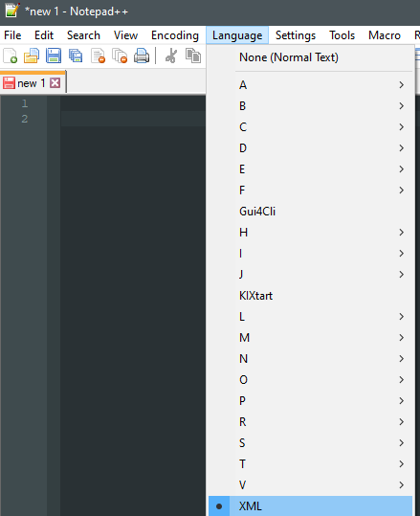
Task: Expand the N languages submenu
Action: click(311, 359)
